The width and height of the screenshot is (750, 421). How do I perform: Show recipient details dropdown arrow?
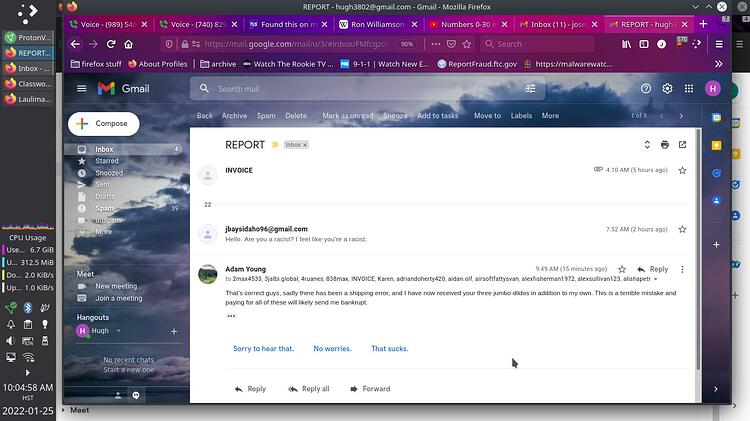pos(656,279)
